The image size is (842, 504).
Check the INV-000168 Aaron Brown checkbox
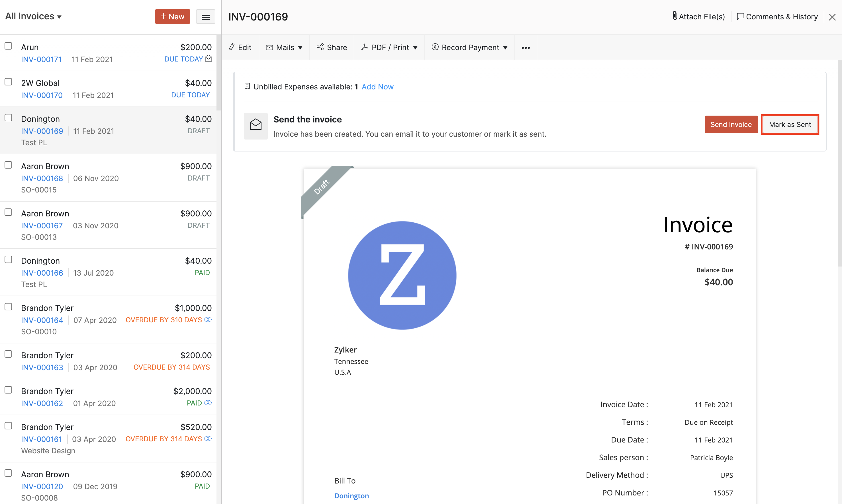pos(9,165)
